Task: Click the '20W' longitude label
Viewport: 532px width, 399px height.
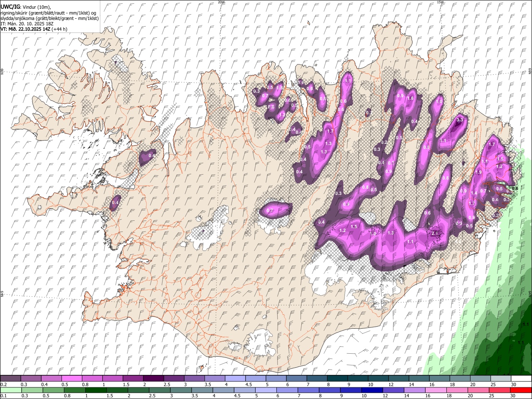Action: coord(221,2)
